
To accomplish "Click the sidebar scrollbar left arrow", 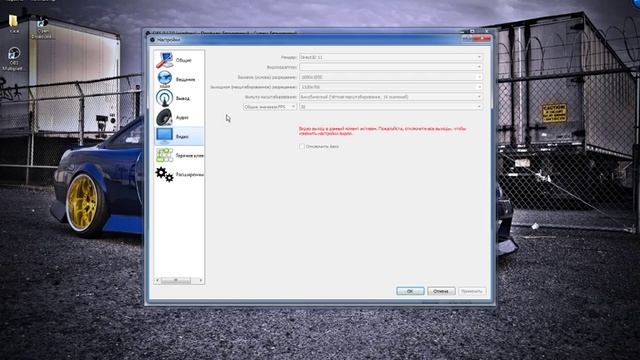I will tap(158, 280).
